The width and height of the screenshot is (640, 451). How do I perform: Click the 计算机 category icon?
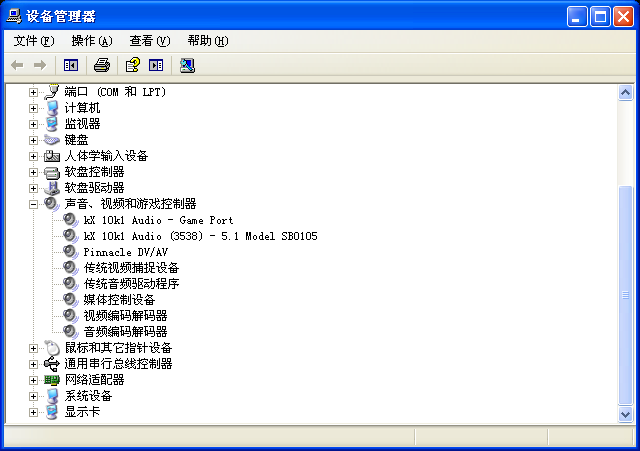pos(52,108)
